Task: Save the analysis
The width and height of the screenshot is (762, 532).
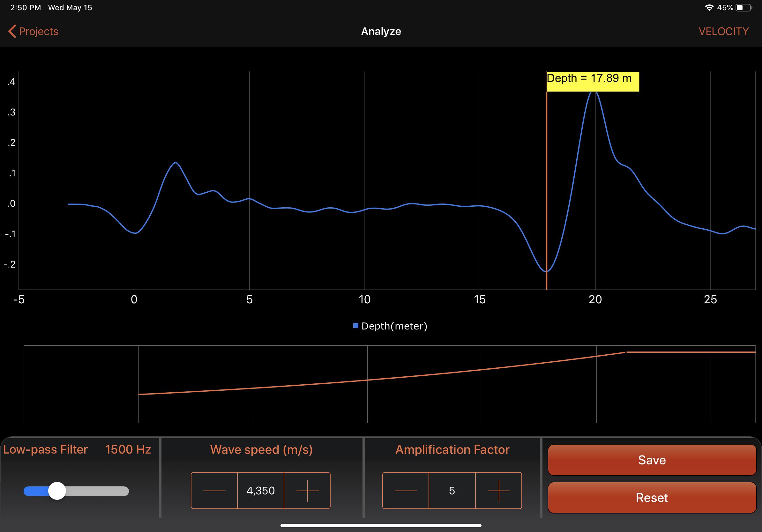Action: coord(652,460)
